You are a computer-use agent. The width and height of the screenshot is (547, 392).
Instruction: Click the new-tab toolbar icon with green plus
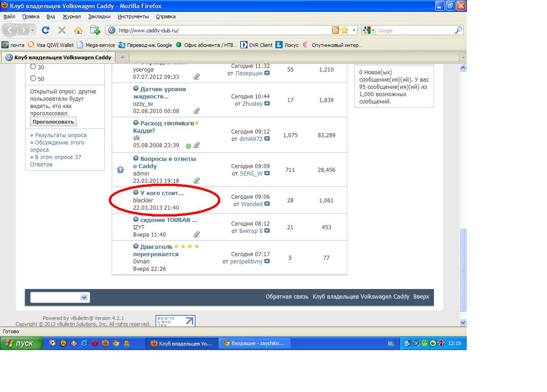coord(95,30)
